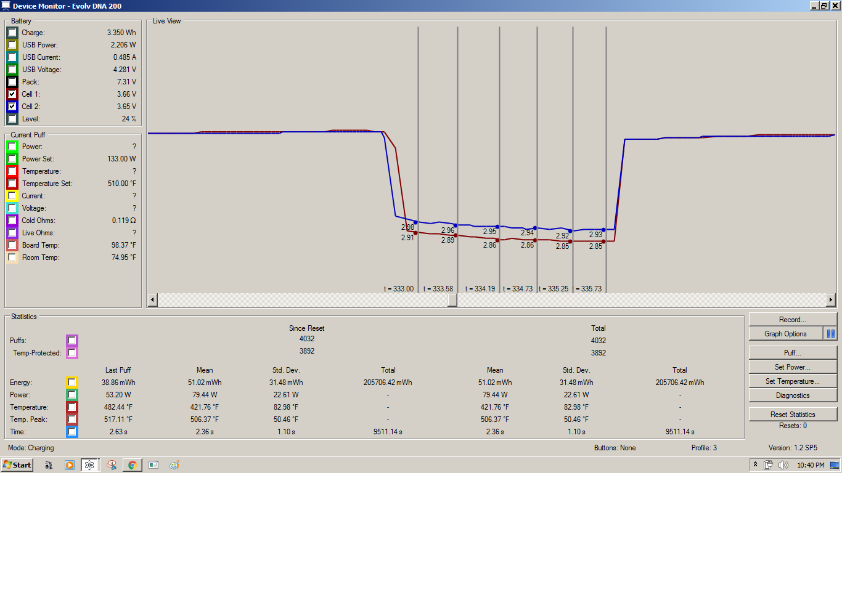Enable the USB Voltage checkbox
The image size is (842, 616).
pos(12,70)
